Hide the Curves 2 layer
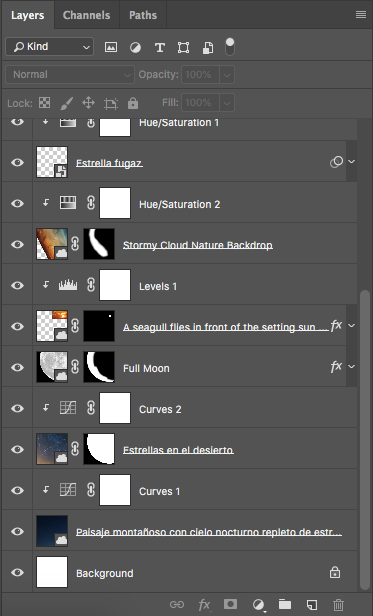Image resolution: width=373 pixels, height=616 pixels. point(17,408)
